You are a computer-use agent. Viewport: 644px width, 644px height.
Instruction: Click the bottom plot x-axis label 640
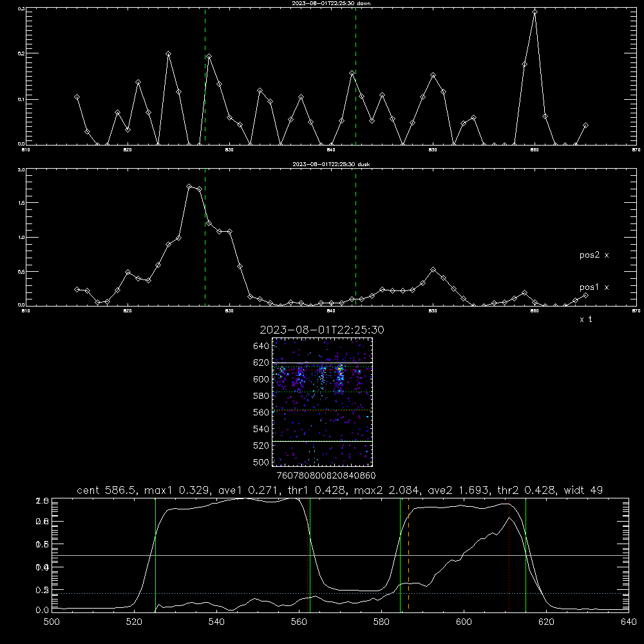click(629, 622)
